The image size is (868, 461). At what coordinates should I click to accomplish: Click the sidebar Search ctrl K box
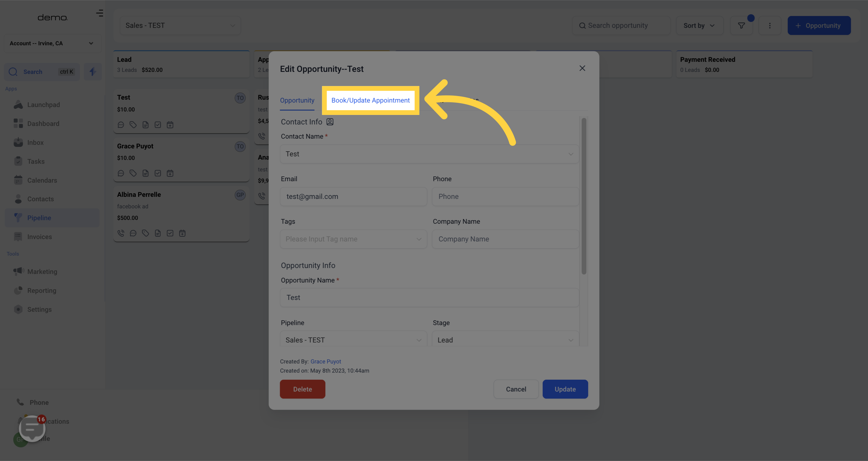pyautogui.click(x=42, y=72)
